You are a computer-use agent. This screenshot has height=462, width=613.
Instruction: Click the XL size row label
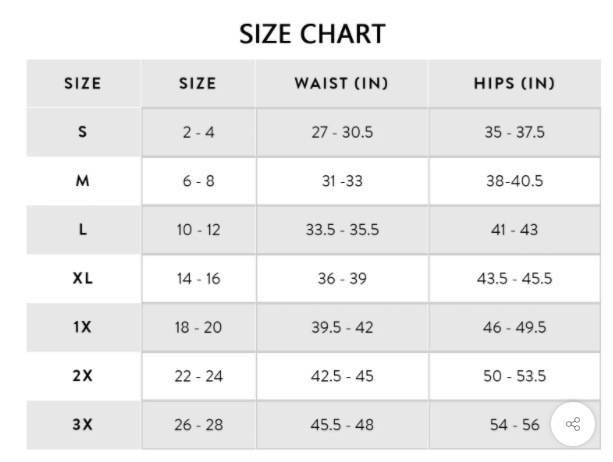(83, 279)
